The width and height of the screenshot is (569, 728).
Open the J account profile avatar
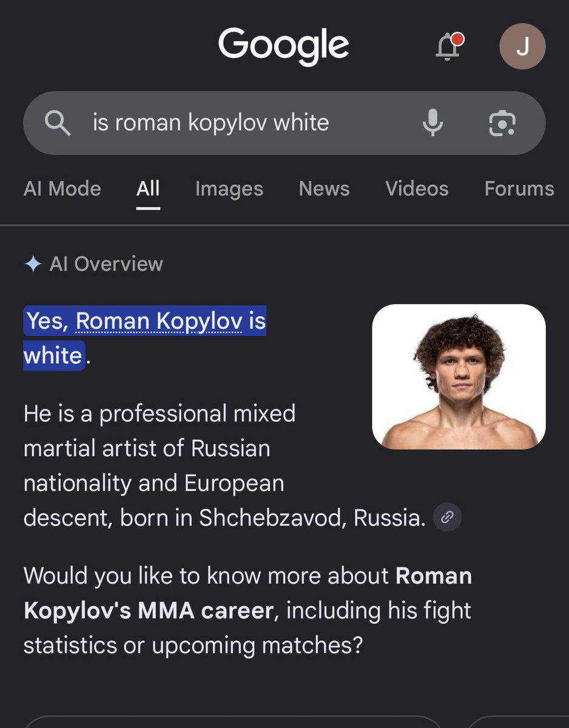click(522, 47)
